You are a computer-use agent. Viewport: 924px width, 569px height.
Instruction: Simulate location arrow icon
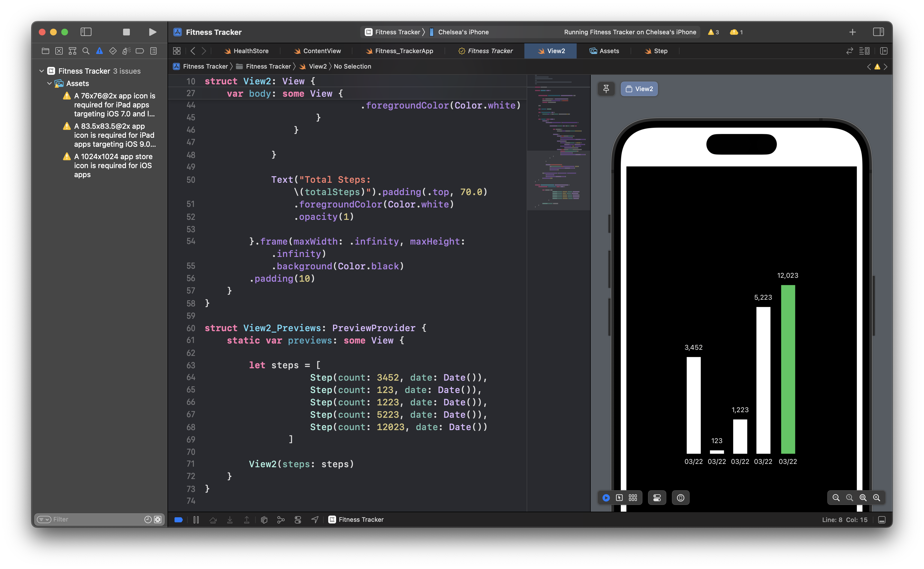tap(315, 519)
